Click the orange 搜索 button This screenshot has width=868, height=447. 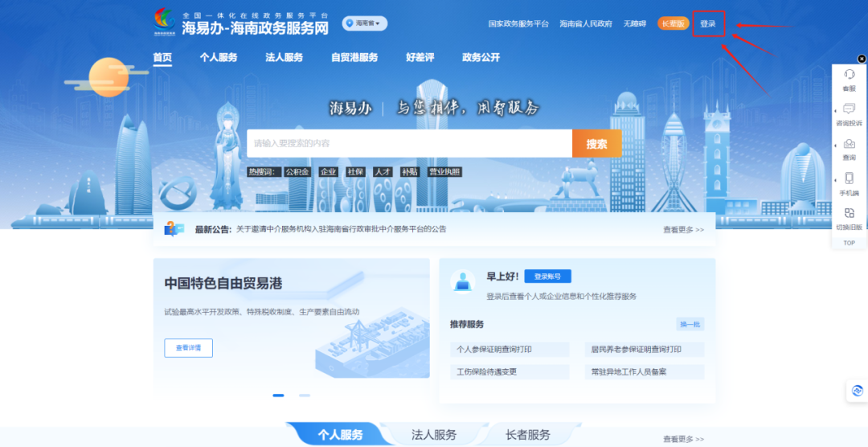click(596, 143)
